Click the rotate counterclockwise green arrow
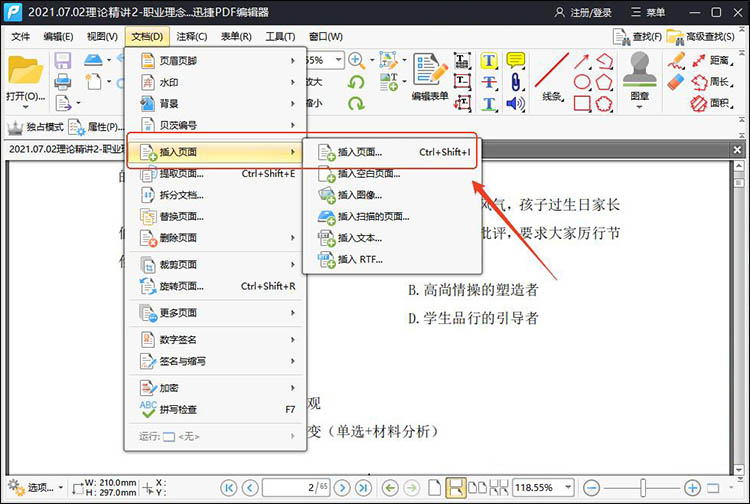750x504 pixels. click(356, 82)
